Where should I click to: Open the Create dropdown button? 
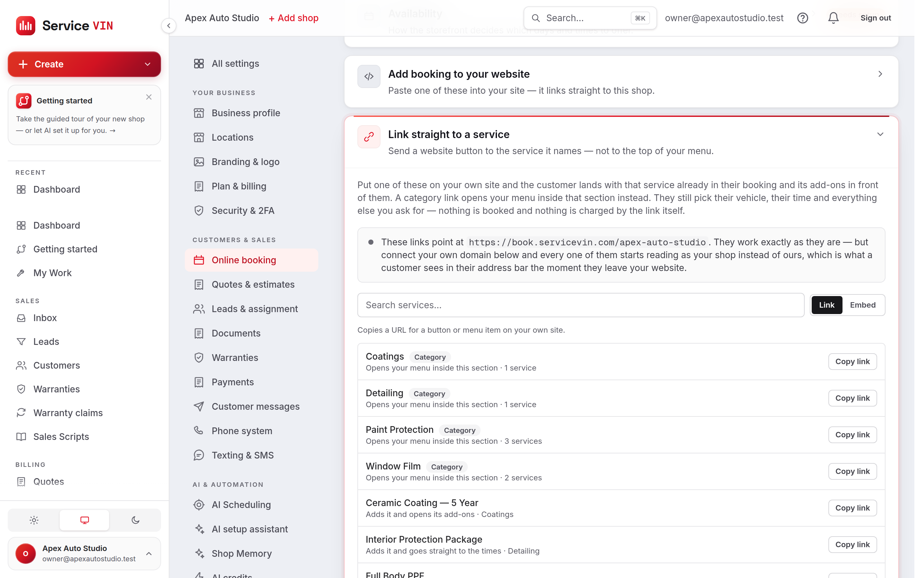click(x=84, y=64)
